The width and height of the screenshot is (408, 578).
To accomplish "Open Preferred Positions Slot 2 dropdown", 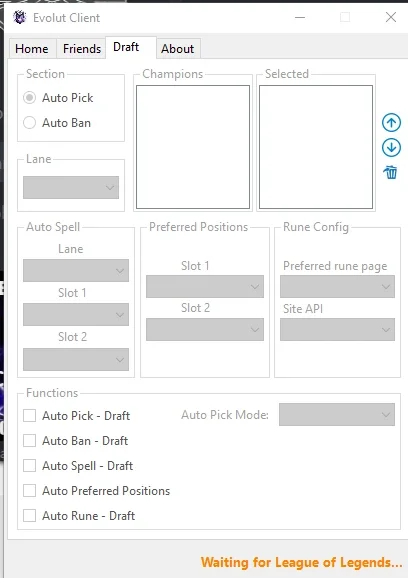I will 205,329.
